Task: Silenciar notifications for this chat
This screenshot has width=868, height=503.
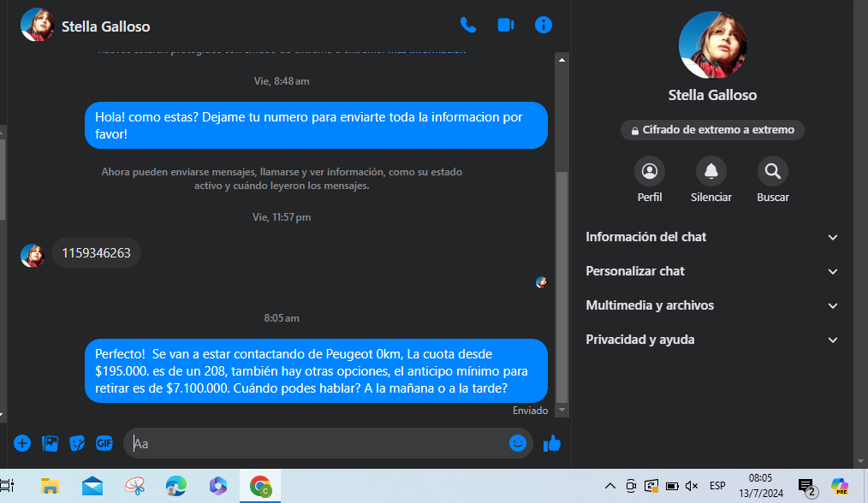Action: [710, 172]
